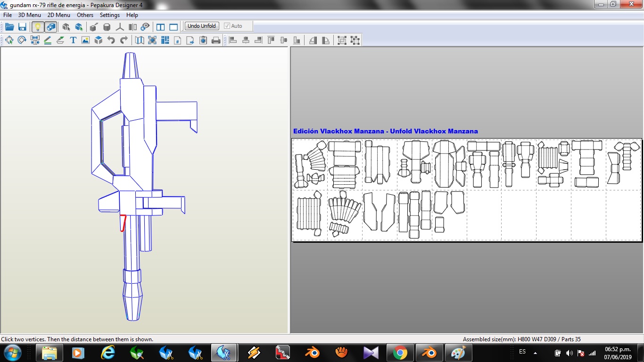644x362 pixels.
Task: Click the Undo Unfold button
Action: [202, 26]
